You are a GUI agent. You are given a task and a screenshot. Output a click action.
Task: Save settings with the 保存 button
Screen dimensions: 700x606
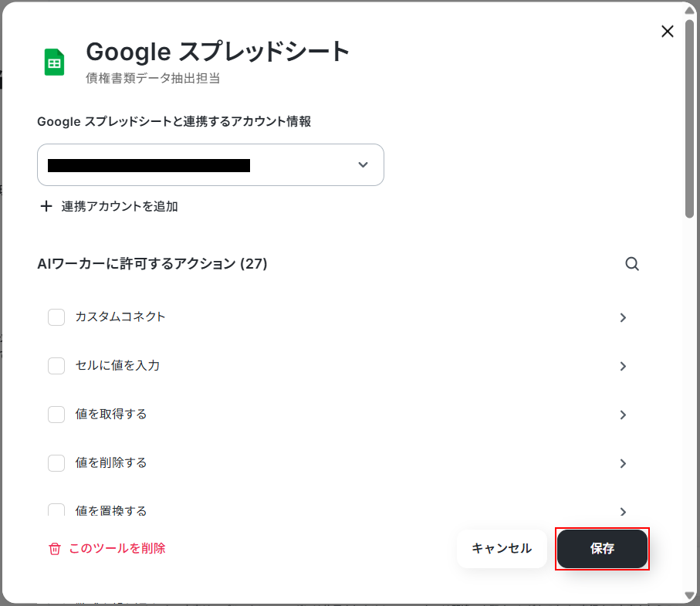click(x=602, y=548)
